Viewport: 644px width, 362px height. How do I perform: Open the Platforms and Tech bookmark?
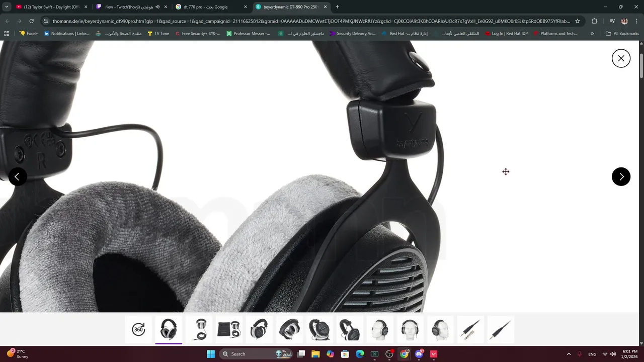tap(555, 34)
